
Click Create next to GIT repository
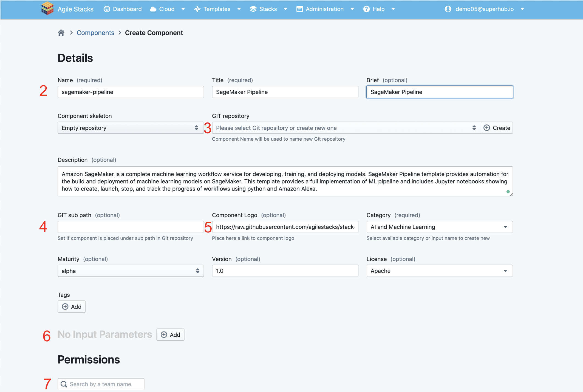[497, 128]
